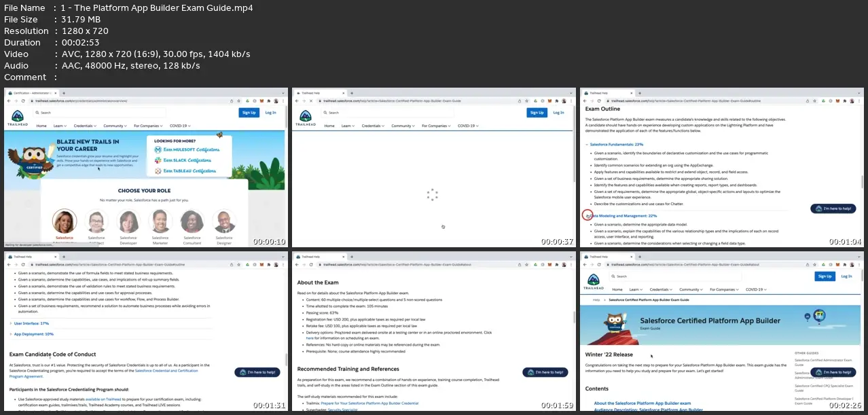Screen dimensions: 868x415
Task: Select the Salesforce Administrator role avatar
Action: pyautogui.click(x=65, y=221)
